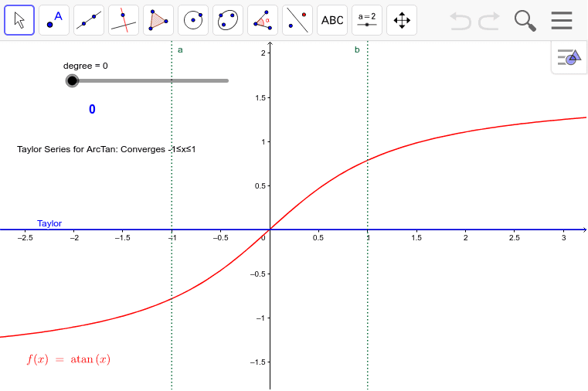Select the ABC text tool
The width and height of the screenshot is (588, 391).
332,20
